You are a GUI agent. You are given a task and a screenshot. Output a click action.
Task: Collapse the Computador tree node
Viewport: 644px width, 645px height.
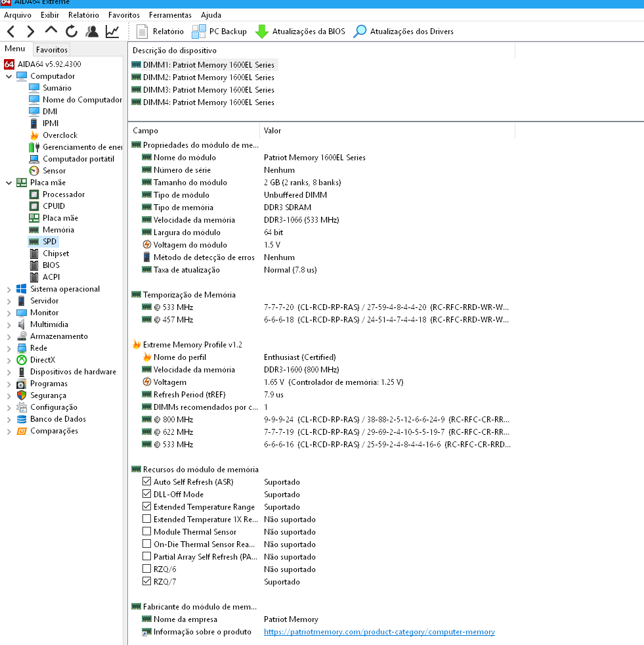point(9,76)
